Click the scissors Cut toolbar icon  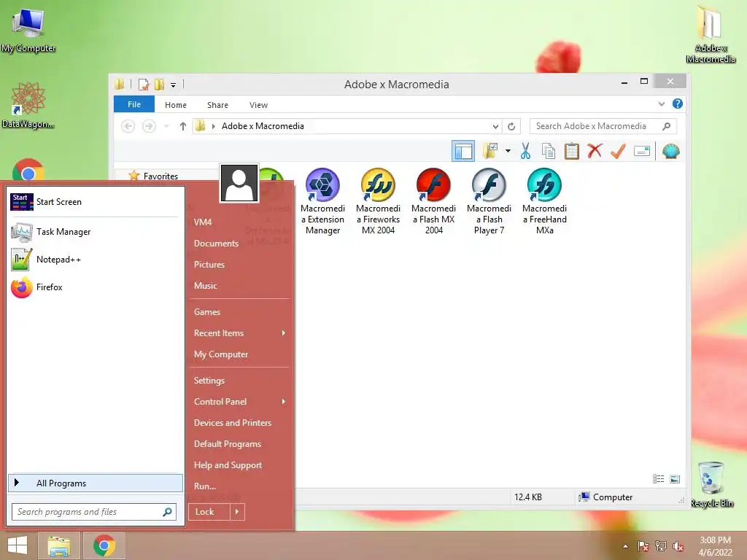525,152
